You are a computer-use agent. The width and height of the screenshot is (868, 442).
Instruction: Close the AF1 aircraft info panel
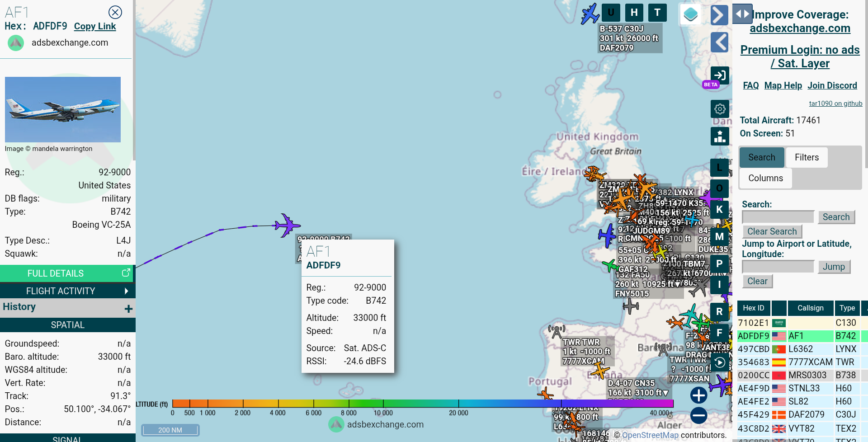click(x=115, y=12)
